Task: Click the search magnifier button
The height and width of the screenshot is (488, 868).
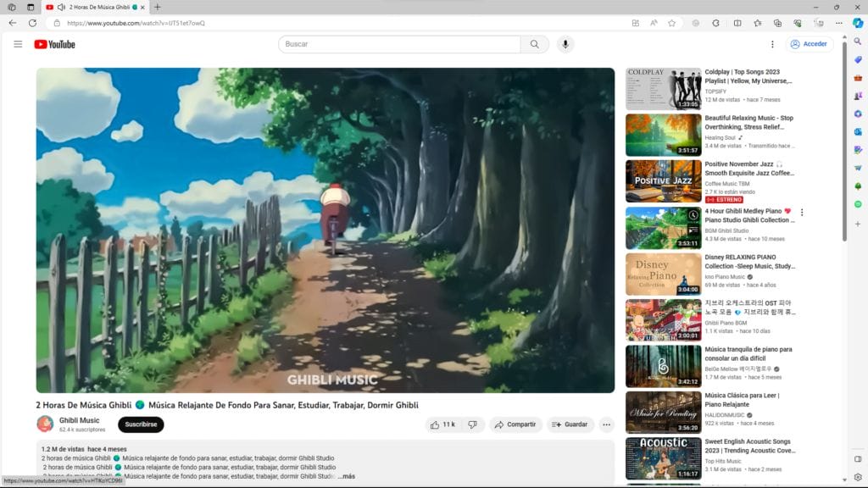Action: pos(534,44)
